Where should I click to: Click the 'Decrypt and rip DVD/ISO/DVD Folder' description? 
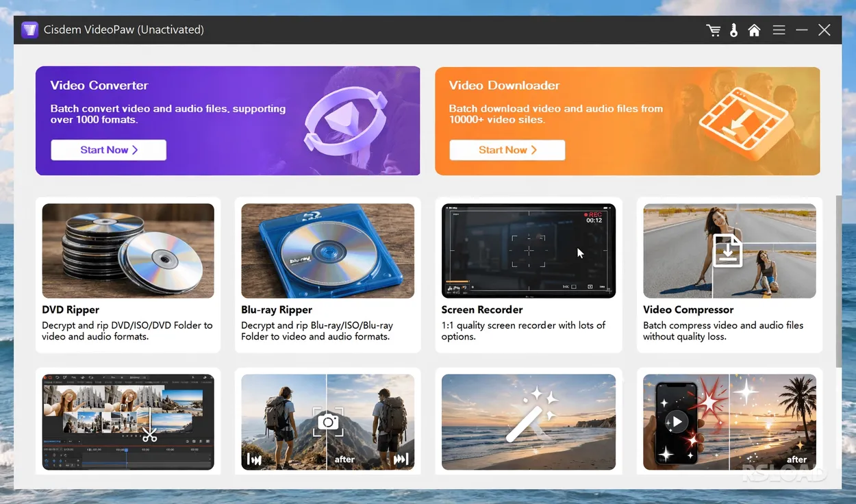(127, 331)
